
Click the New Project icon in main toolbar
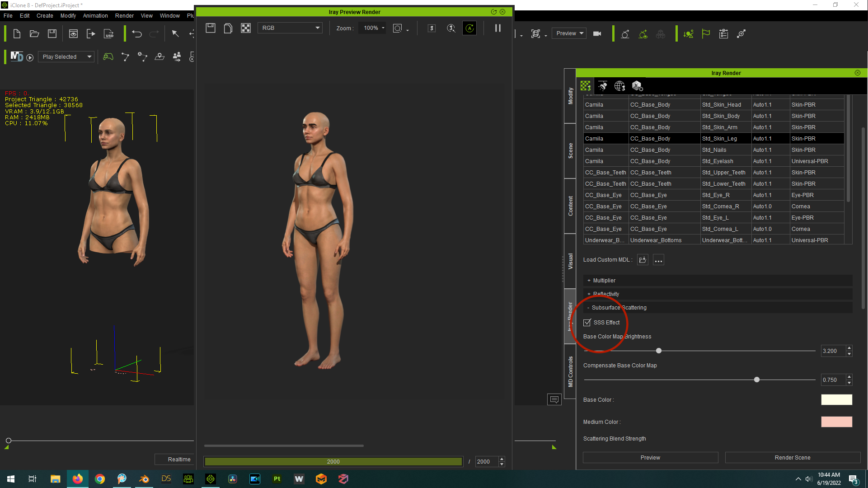tap(17, 33)
